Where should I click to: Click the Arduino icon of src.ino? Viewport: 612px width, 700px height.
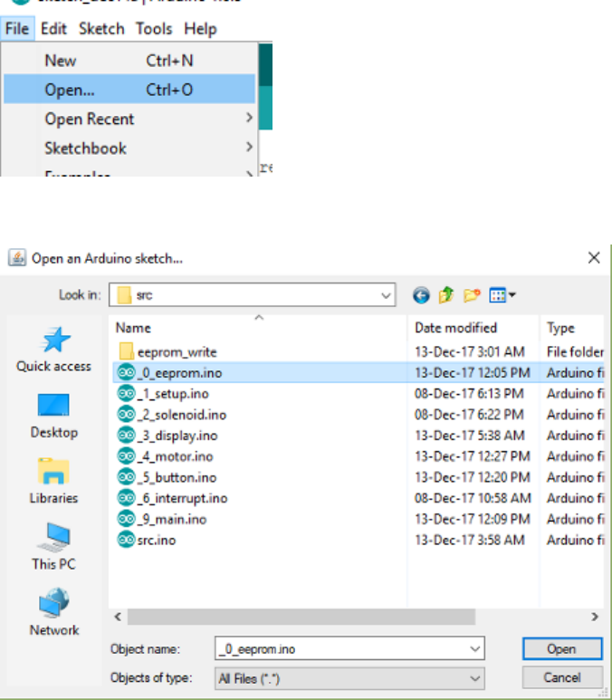pyautogui.click(x=127, y=540)
